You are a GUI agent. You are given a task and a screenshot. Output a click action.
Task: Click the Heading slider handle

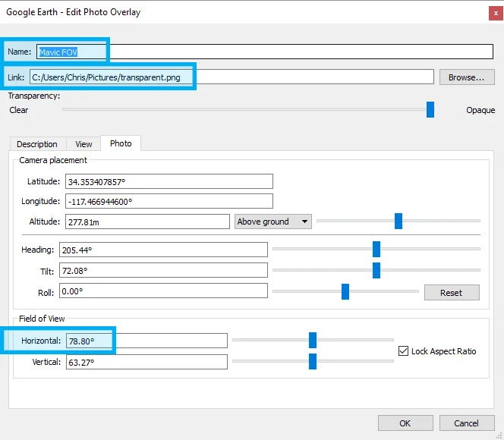pos(376,249)
